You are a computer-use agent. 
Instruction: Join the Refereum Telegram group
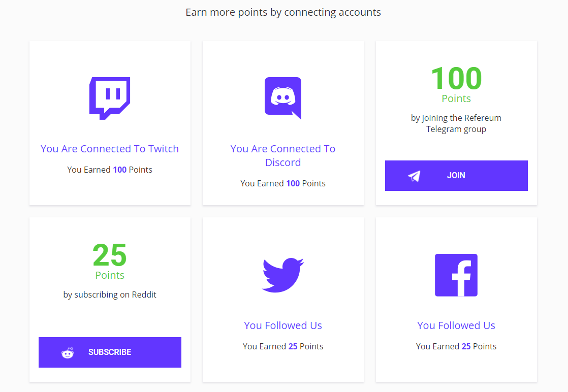point(456,176)
